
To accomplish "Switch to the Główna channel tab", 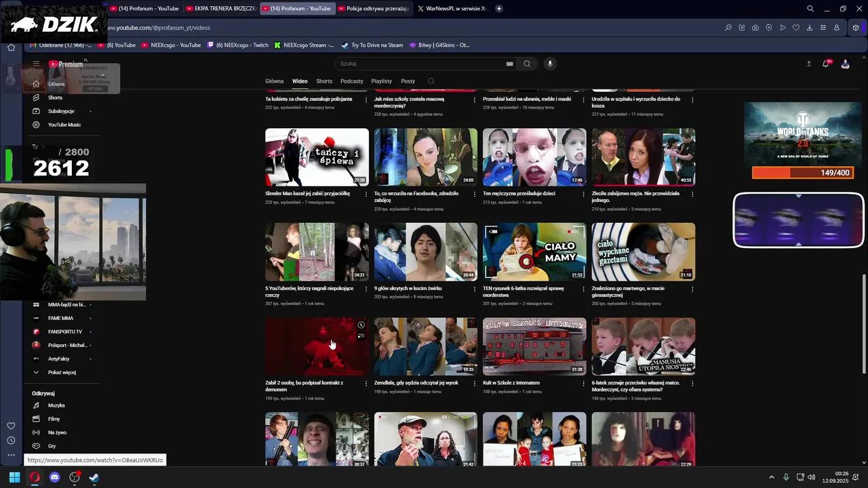I will [x=275, y=81].
